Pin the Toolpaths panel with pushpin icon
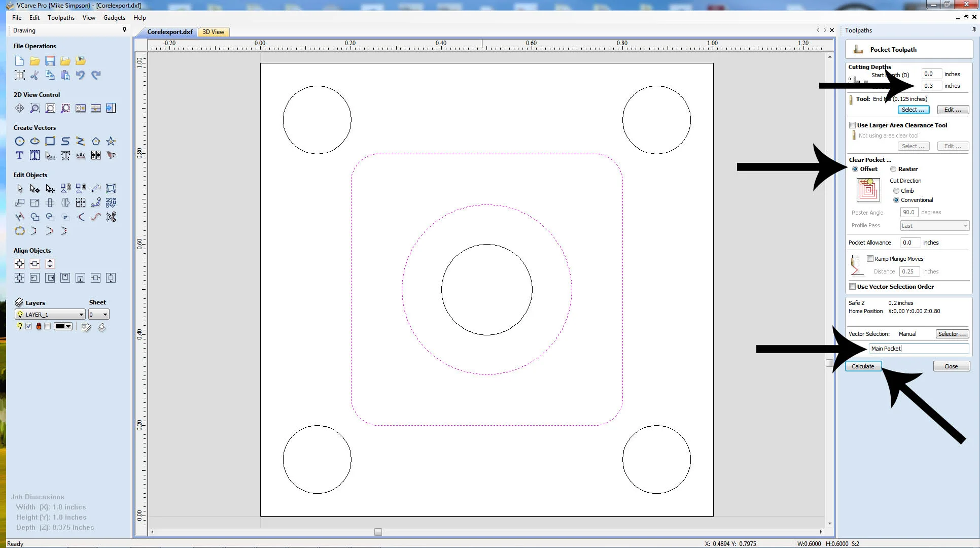This screenshot has height=548, width=980. 973,30
